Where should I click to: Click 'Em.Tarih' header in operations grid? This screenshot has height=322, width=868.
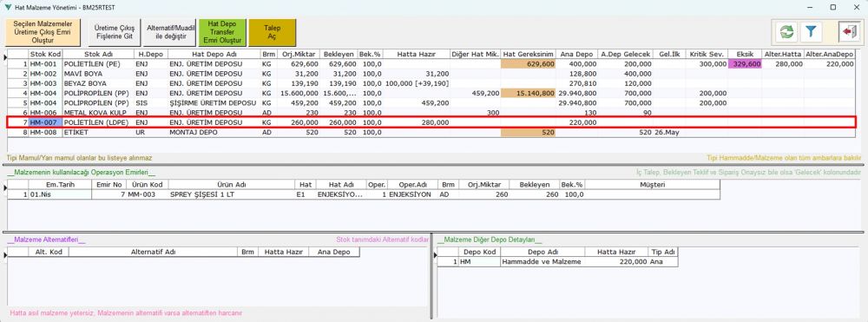(60, 184)
